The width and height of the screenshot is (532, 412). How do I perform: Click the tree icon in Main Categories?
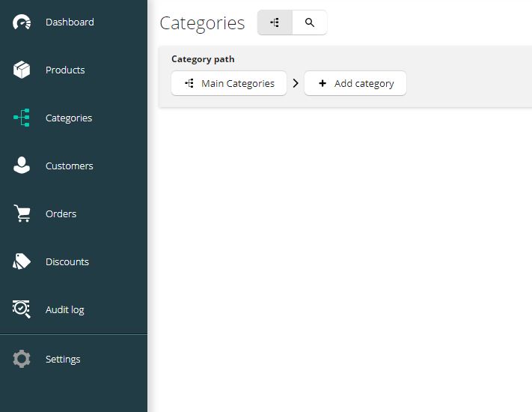pos(189,83)
